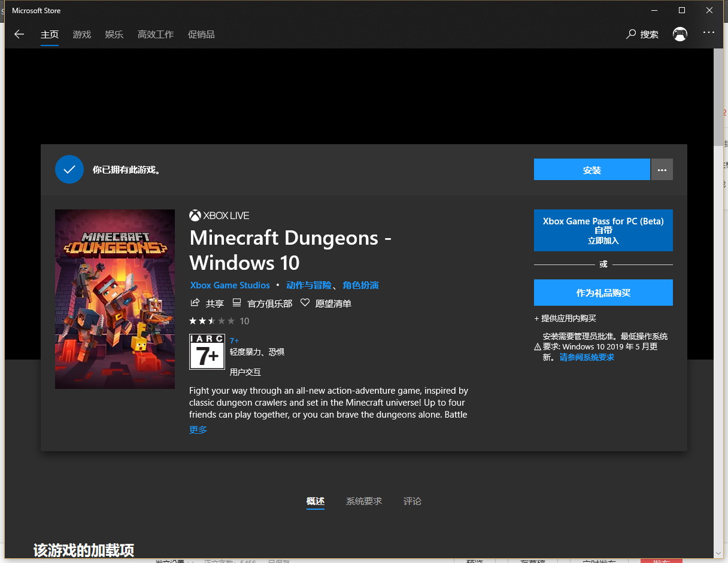Viewport: 728px width, 563px height.
Task: Switch to the 娱乐 tab
Action: 114,34
